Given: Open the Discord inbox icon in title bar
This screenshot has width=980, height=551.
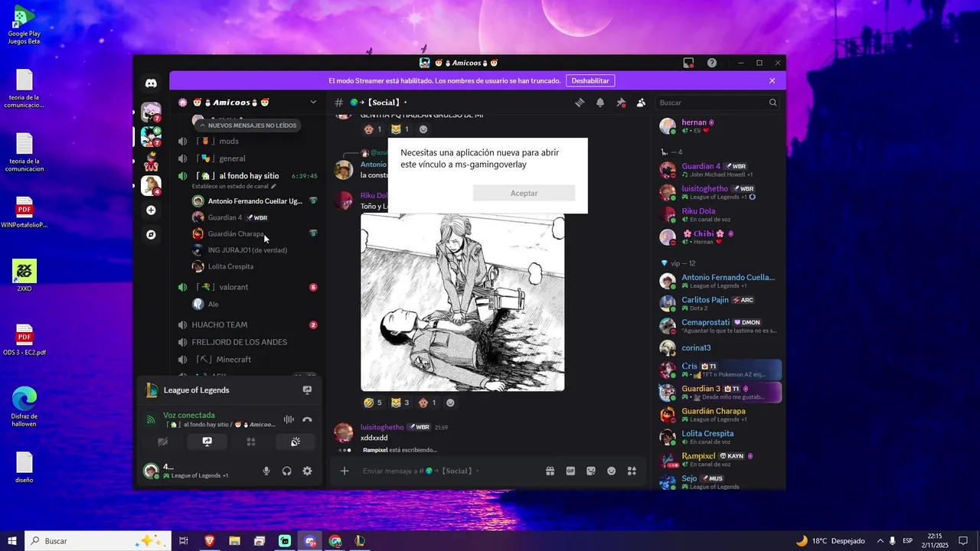Looking at the screenshot, I should coord(689,63).
